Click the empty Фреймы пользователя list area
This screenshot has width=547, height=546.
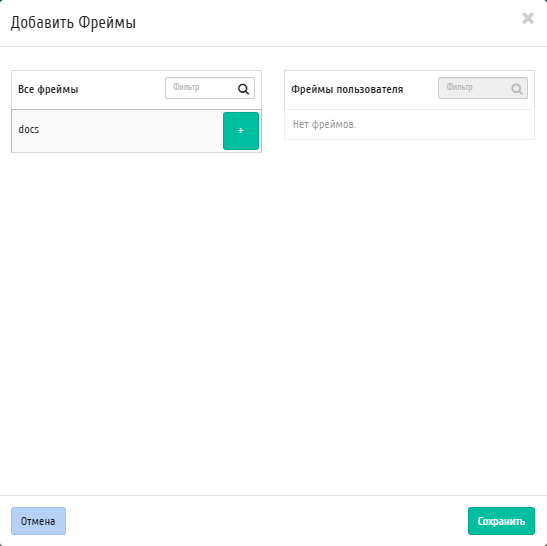(409, 125)
